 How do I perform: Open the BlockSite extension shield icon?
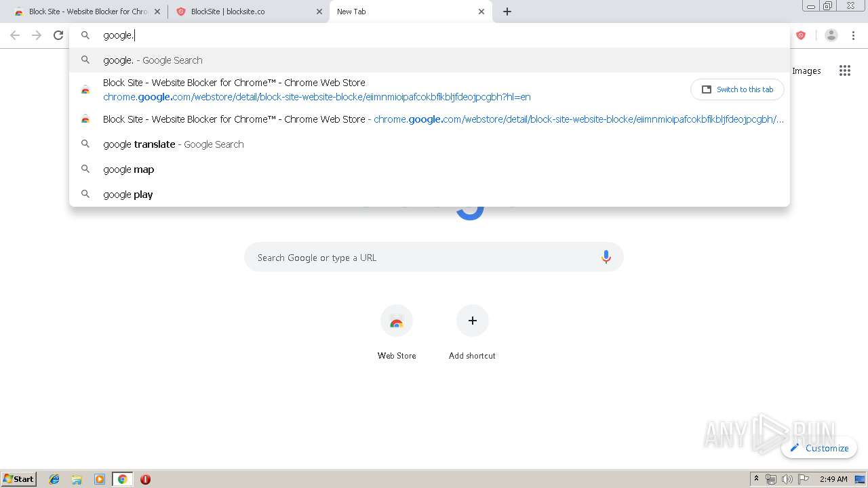801,35
